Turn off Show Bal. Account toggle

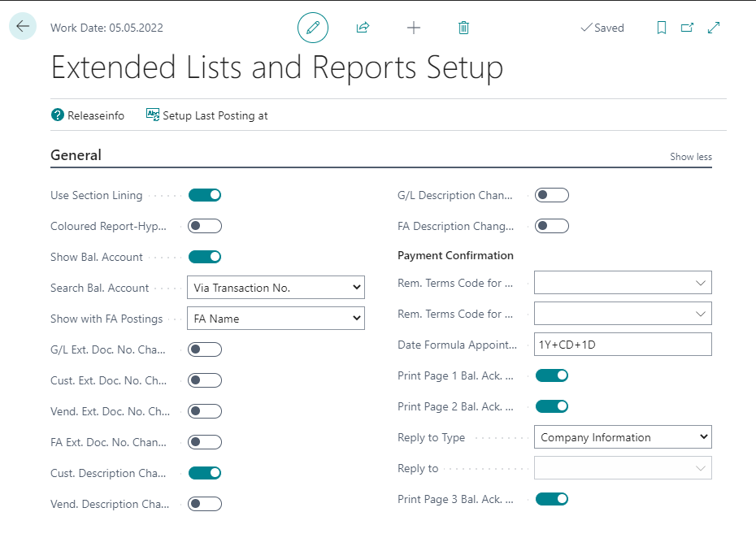(x=205, y=257)
